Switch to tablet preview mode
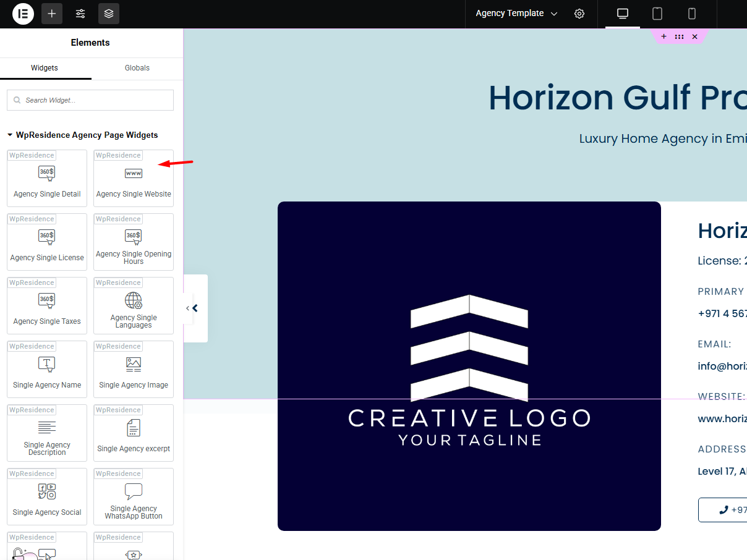747x560 pixels. pyautogui.click(x=657, y=14)
